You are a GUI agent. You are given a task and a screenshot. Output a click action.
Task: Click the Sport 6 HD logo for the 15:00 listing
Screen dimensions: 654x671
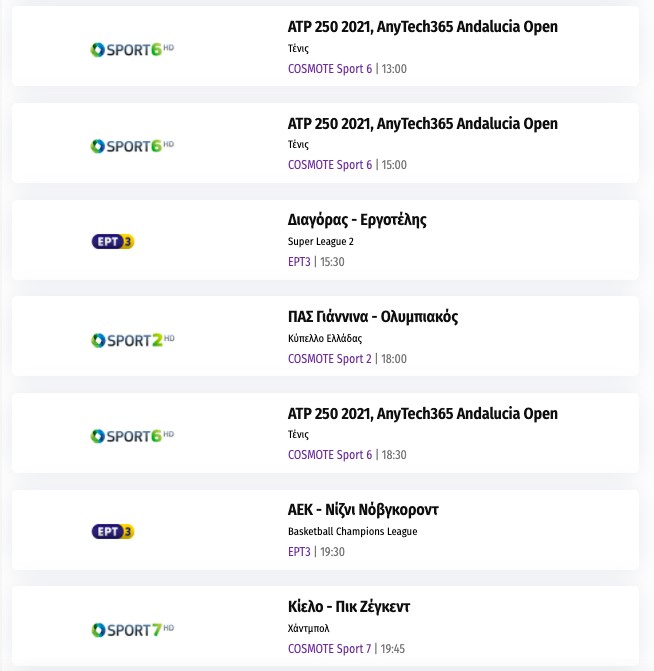tap(132, 146)
